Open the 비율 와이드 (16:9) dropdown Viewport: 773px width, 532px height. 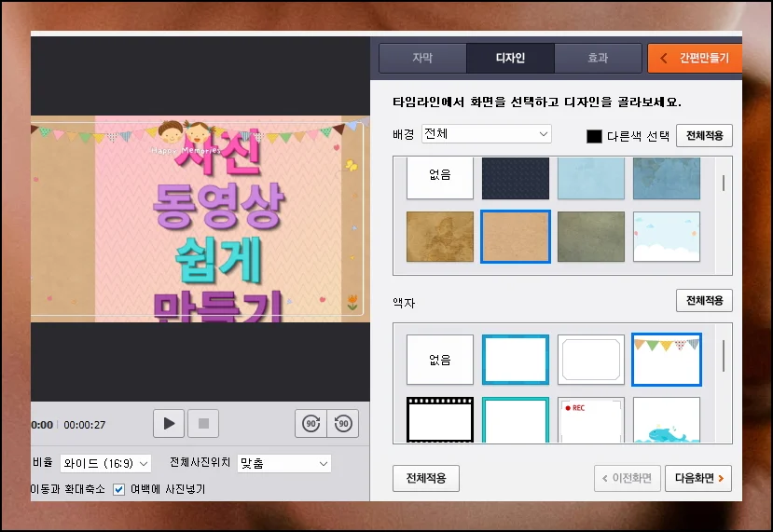105,464
